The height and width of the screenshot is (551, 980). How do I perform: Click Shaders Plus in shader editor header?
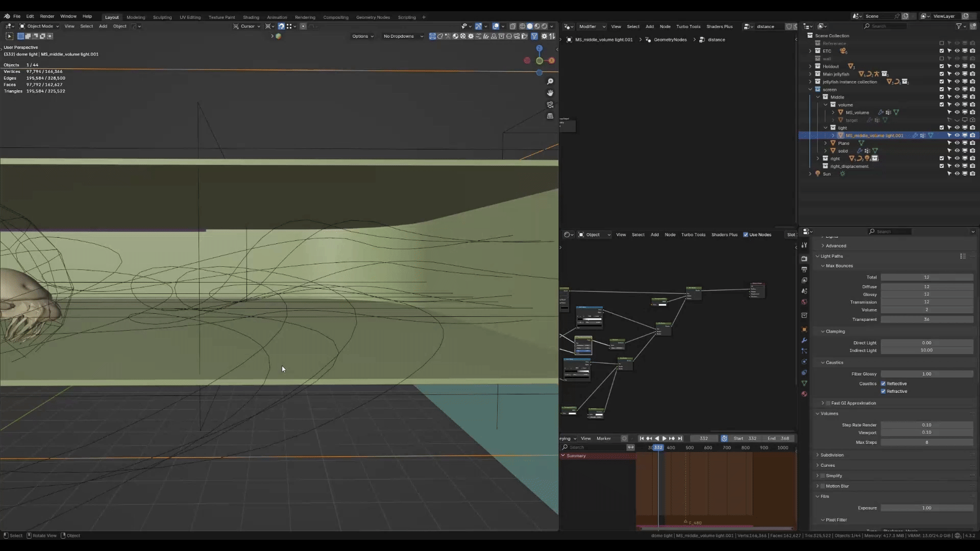724,235
